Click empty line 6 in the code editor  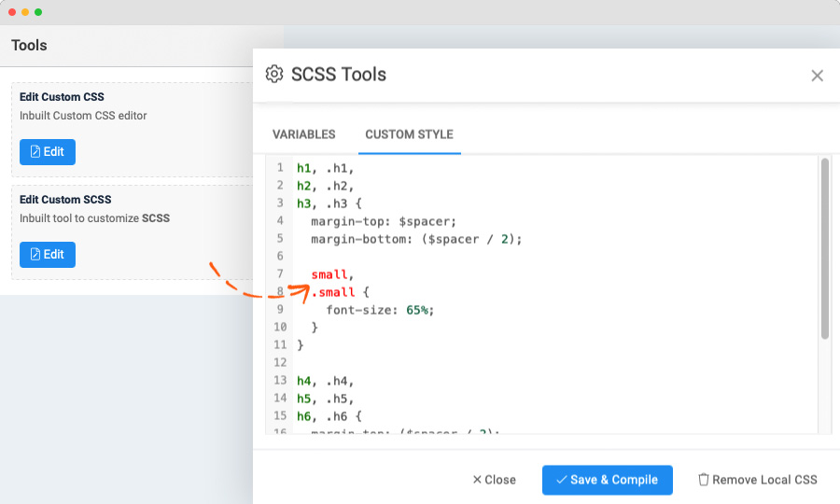click(x=554, y=257)
